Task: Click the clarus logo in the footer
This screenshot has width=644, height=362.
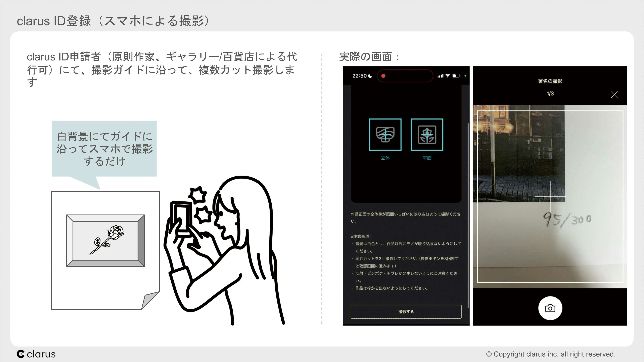Action: click(36, 354)
